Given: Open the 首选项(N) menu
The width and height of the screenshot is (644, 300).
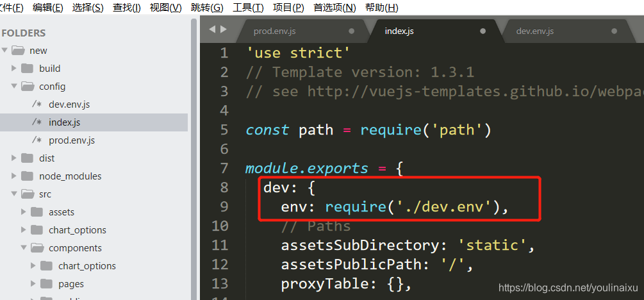Looking at the screenshot, I should [x=334, y=8].
